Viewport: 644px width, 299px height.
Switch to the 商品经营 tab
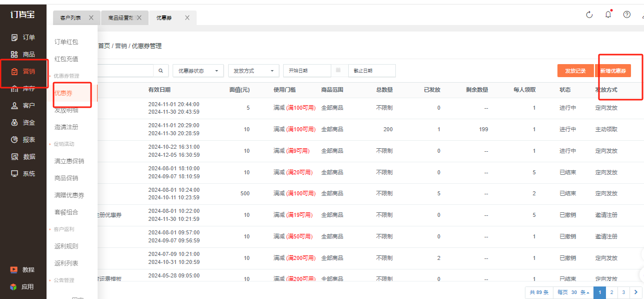tap(121, 18)
